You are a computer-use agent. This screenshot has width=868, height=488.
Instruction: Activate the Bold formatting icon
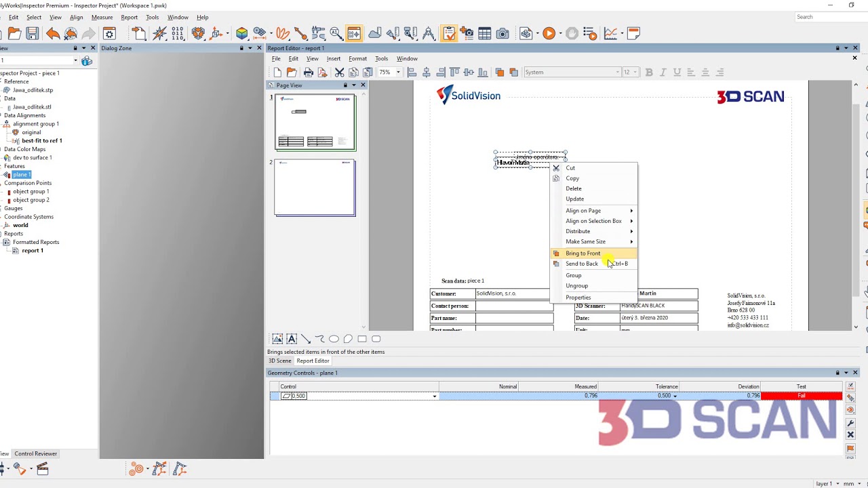[x=648, y=72]
